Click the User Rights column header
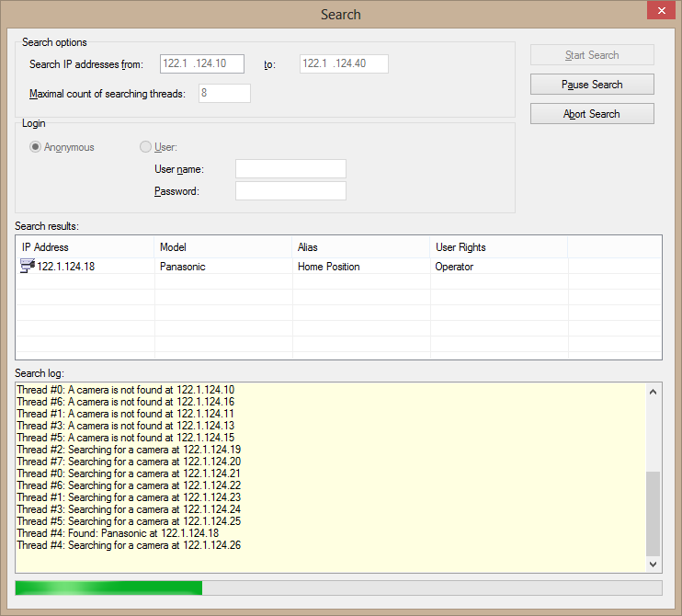Image resolution: width=682 pixels, height=616 pixels. coord(498,247)
